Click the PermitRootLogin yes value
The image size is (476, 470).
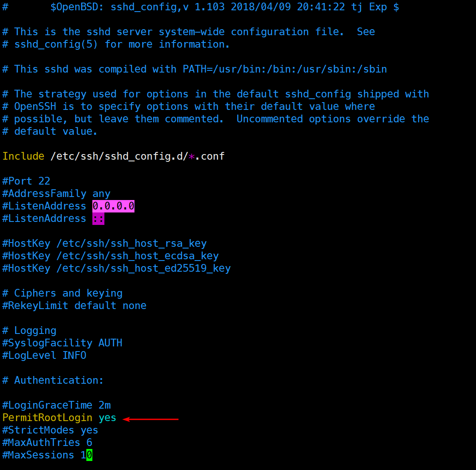click(x=107, y=418)
